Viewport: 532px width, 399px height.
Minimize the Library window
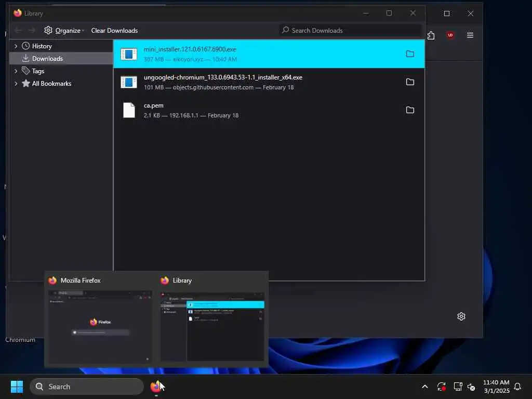tap(366, 14)
